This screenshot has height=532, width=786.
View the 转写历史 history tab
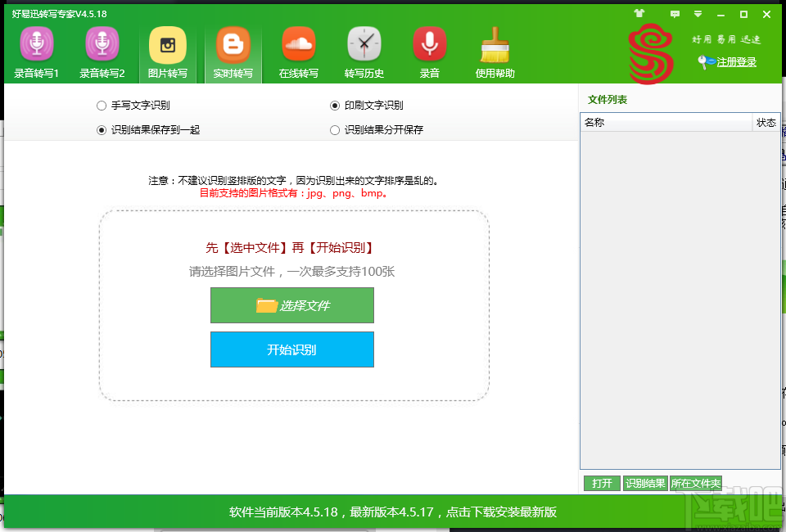[x=364, y=51]
